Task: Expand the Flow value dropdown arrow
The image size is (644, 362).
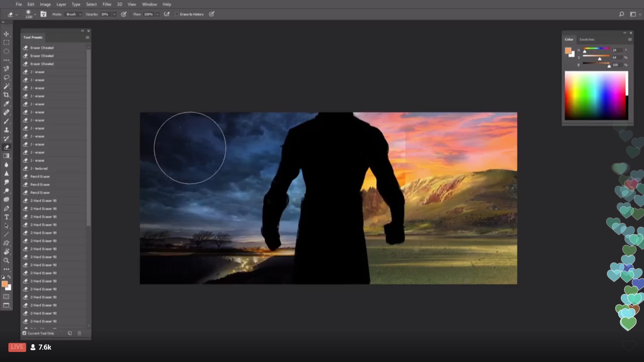Action: click(x=157, y=14)
